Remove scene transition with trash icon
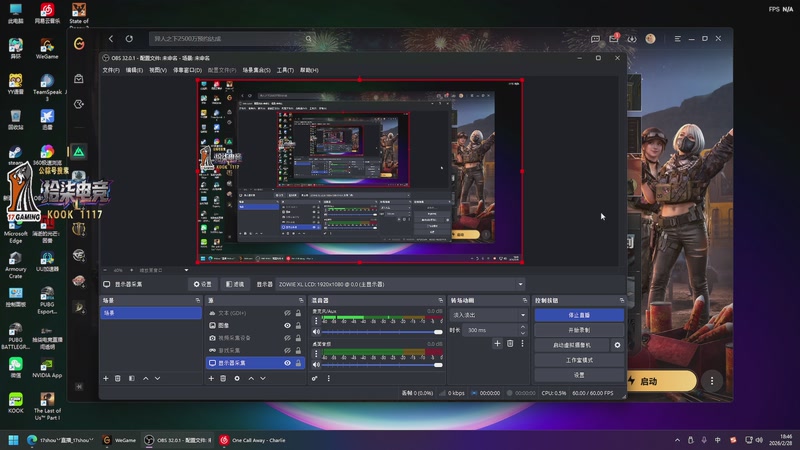This screenshot has width=800, height=450. 510,343
